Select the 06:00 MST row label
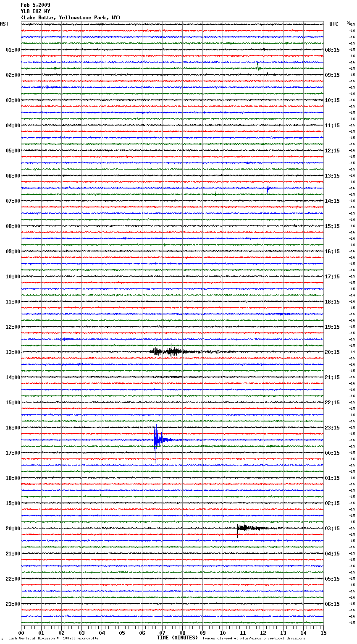Viewport: 357px width, 644px height. click(x=13, y=176)
